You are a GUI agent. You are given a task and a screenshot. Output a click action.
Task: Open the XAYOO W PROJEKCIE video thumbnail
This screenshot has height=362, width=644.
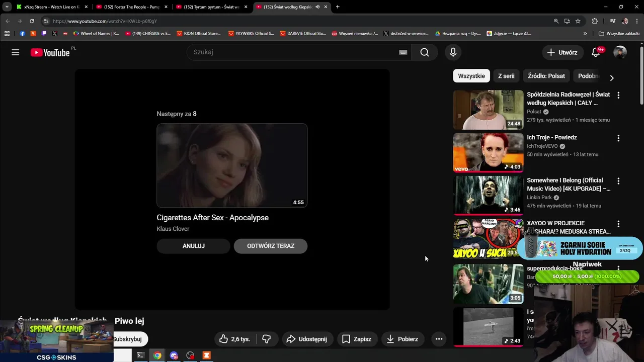488,238
